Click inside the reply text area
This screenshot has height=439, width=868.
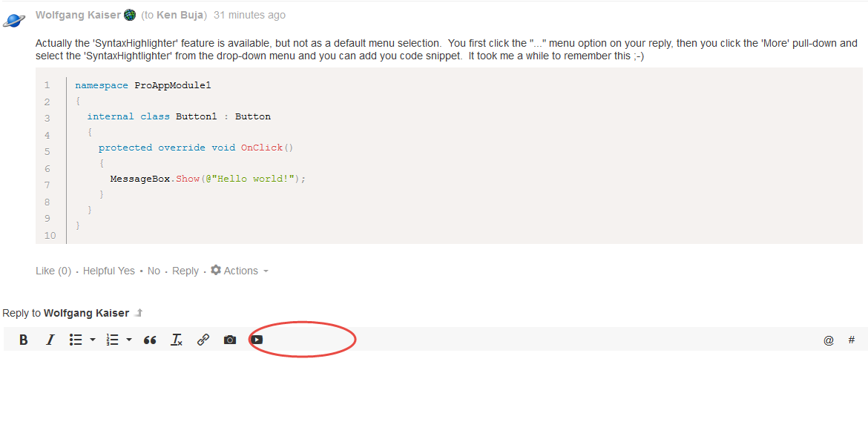(x=434, y=393)
